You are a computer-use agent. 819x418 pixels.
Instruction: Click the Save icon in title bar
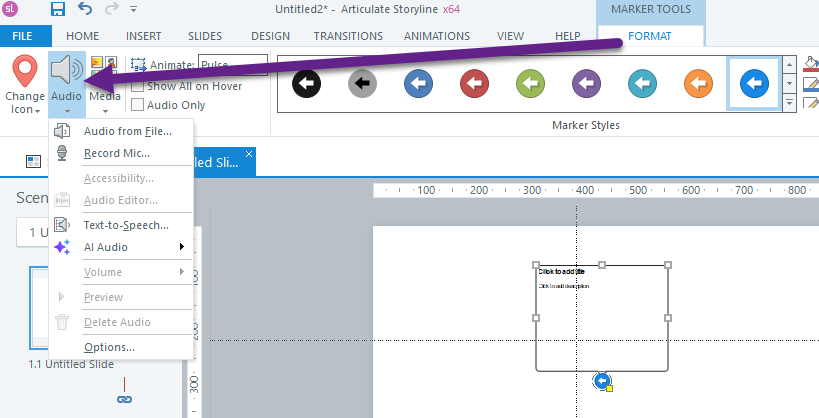[57, 10]
